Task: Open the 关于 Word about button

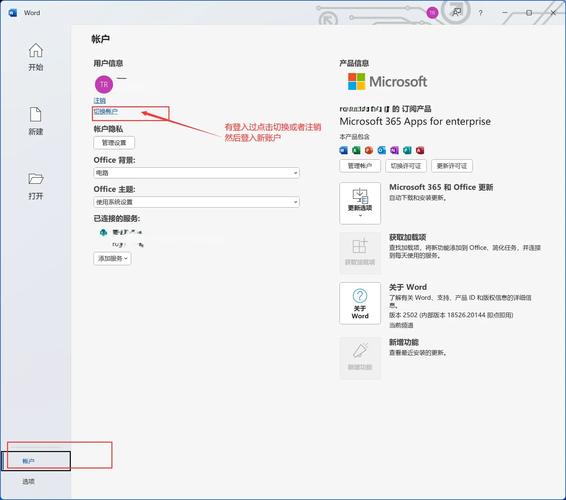Action: pos(360,303)
